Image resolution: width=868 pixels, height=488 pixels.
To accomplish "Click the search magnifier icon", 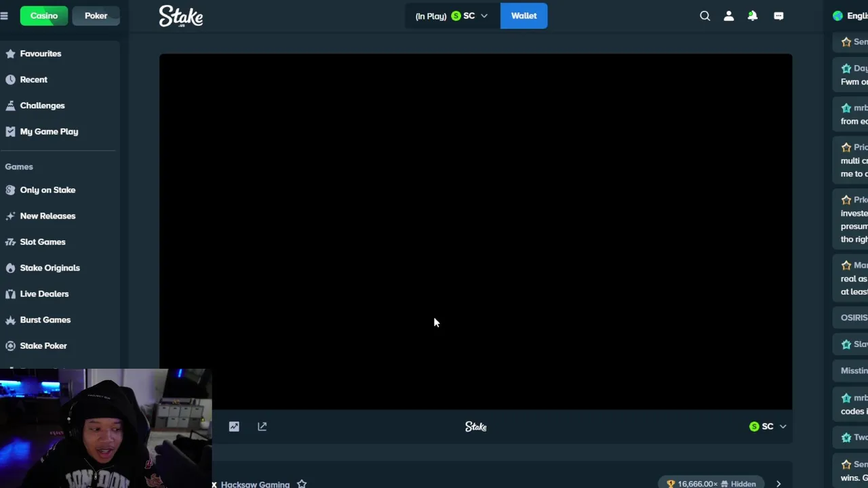I will 705,16.
